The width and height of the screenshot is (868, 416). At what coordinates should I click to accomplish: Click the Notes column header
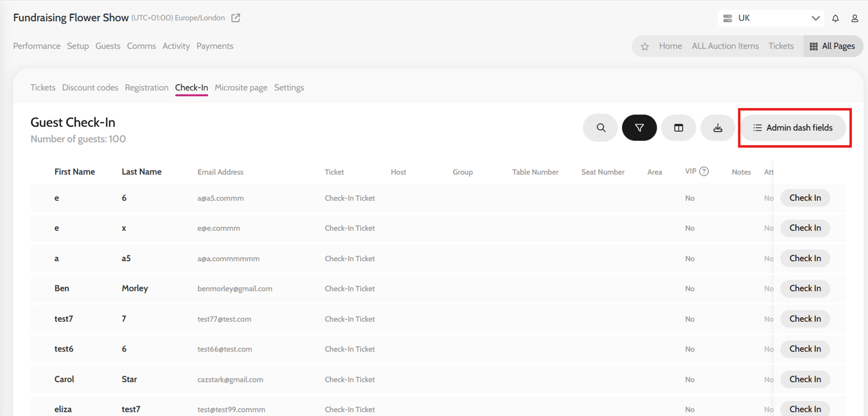point(741,172)
